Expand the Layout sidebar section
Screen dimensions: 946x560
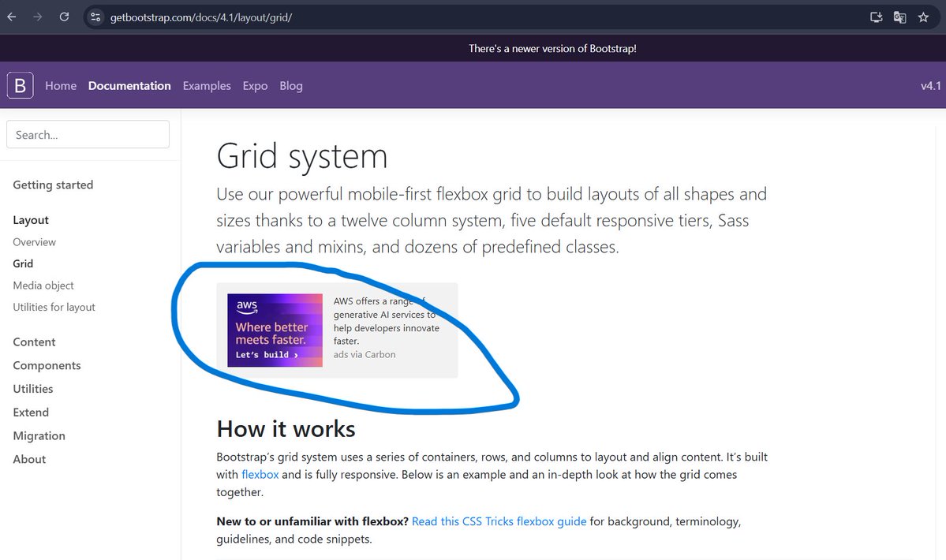coord(31,220)
